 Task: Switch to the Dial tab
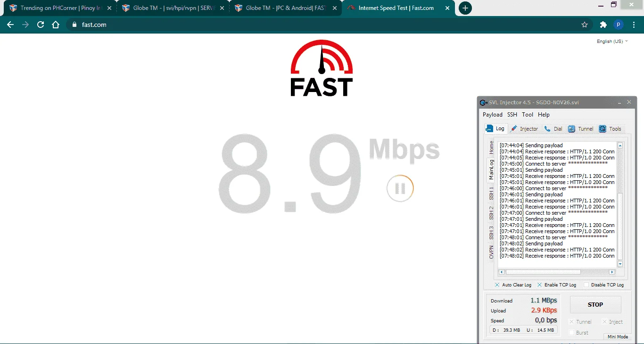[x=553, y=129]
